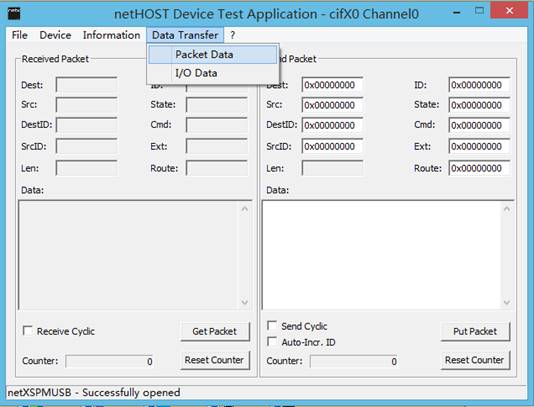The width and height of the screenshot is (534, 407).
Task: Click the Received Packet Route field
Action: click(217, 168)
